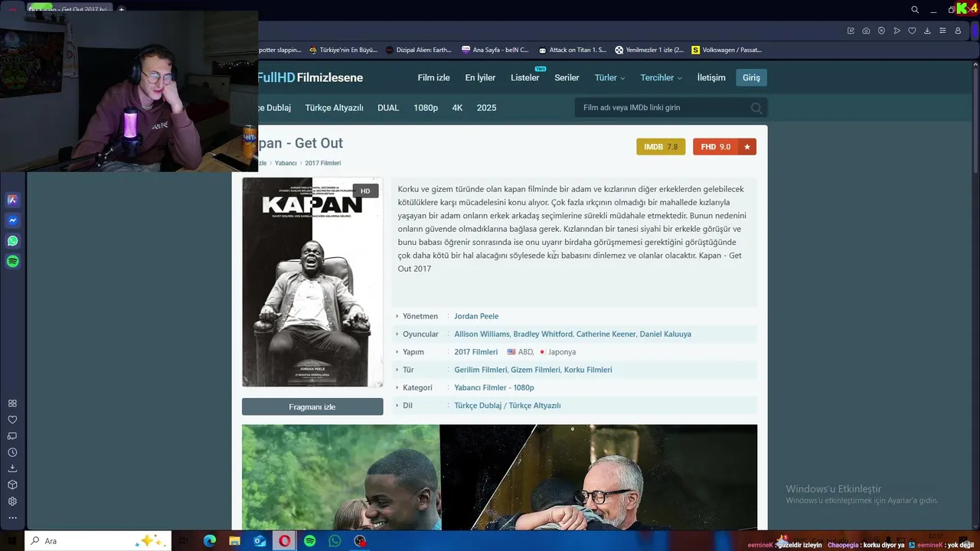This screenshot has width=980, height=551.
Task: Select the 1080p filter
Action: click(x=426, y=108)
